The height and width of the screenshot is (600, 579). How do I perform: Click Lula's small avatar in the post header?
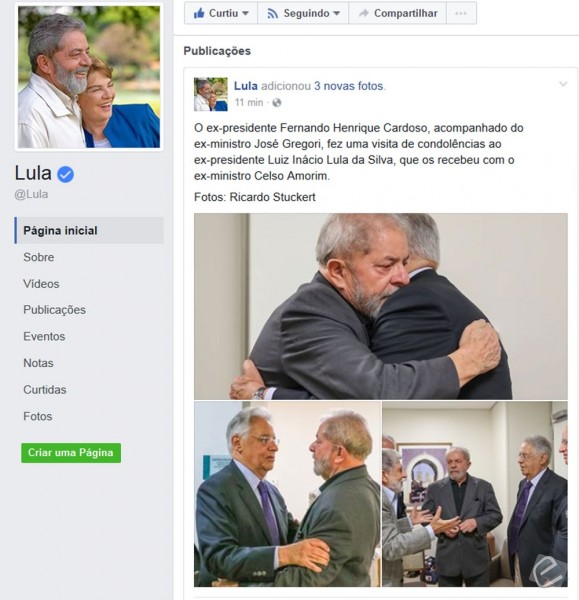pyautogui.click(x=210, y=94)
